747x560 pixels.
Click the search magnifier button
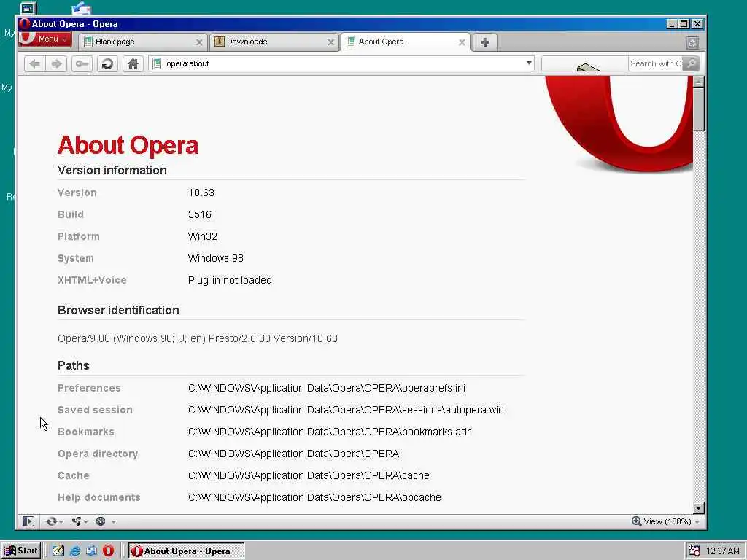(x=691, y=64)
